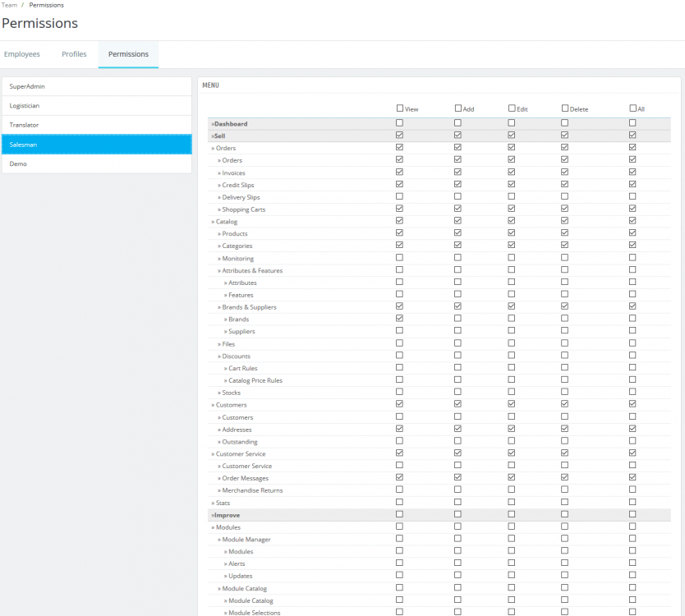Uncheck View permission for Invoices
This screenshot has height=616, width=685.
(x=400, y=172)
